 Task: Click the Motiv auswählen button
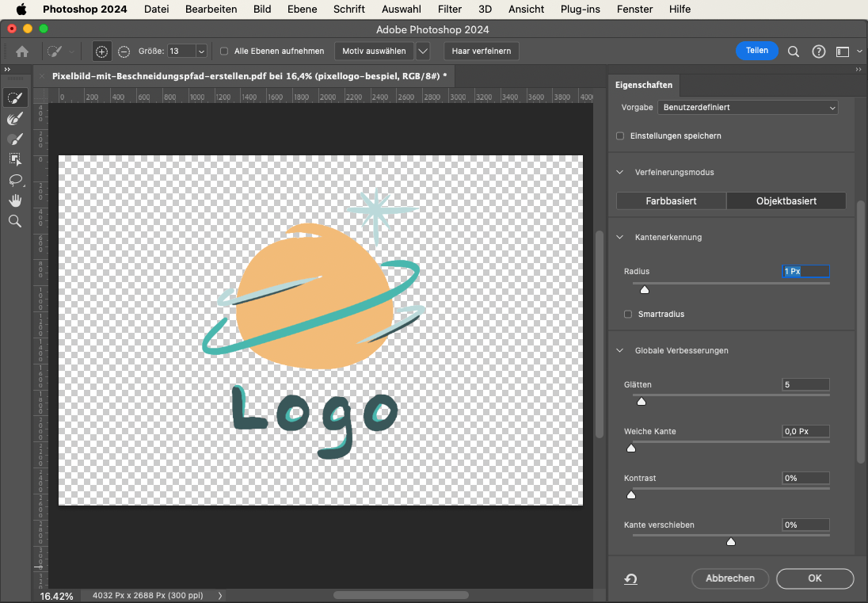point(374,52)
